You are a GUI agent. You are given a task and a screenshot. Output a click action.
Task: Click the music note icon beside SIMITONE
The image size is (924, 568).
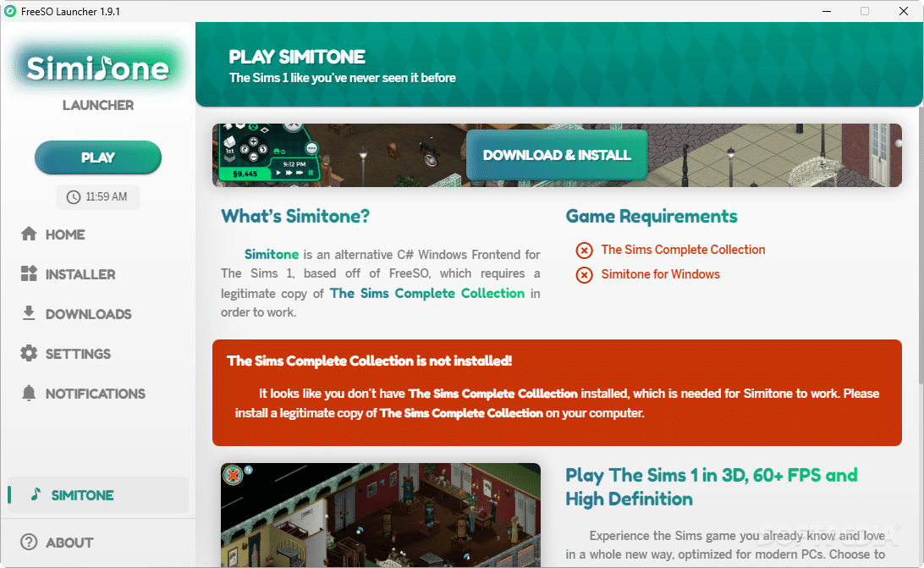pos(36,494)
